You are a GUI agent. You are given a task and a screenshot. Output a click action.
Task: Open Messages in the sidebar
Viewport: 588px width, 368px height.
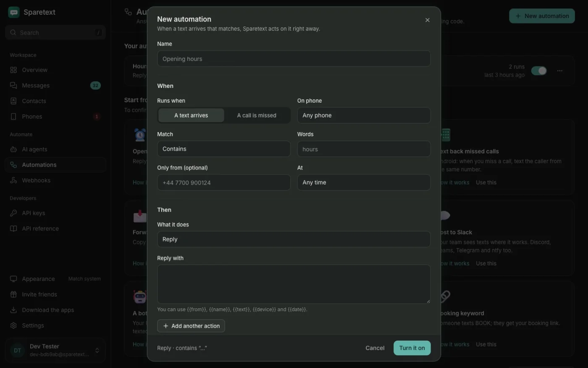(x=55, y=85)
